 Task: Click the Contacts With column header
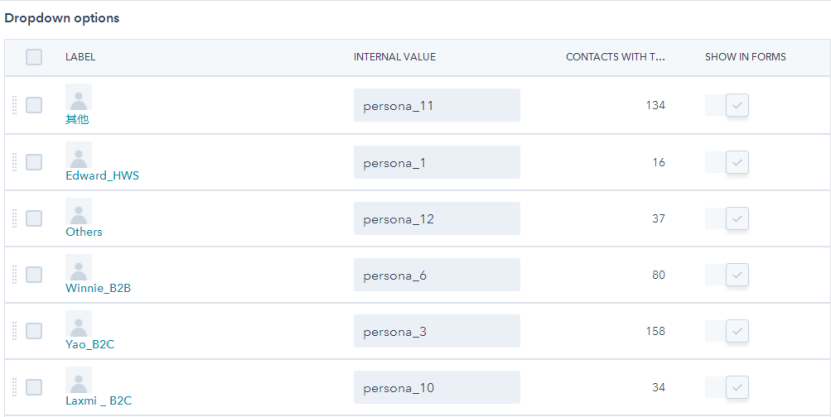coord(615,57)
